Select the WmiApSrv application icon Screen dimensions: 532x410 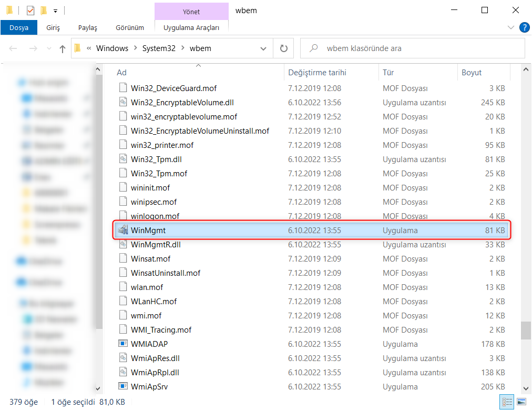tap(123, 386)
